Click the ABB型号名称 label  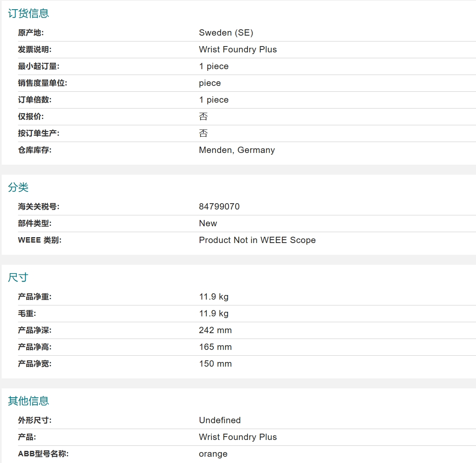[x=43, y=454]
